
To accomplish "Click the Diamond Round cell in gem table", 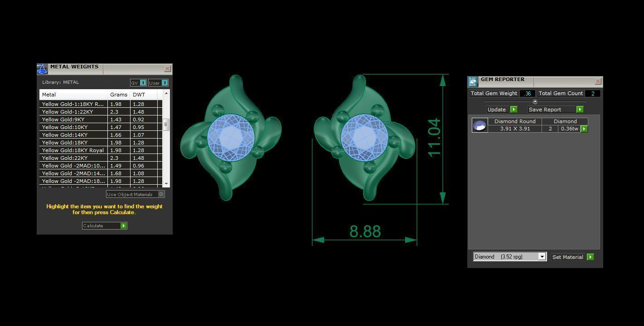I will click(515, 121).
